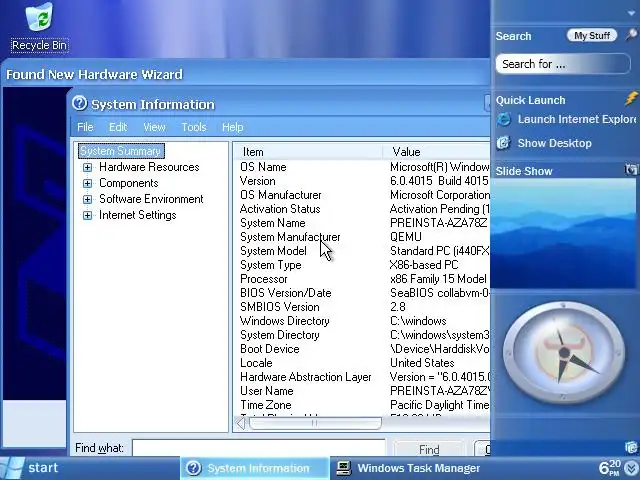Expand the Hardware Resources node
This screenshot has height=480, width=640.
coord(87,167)
